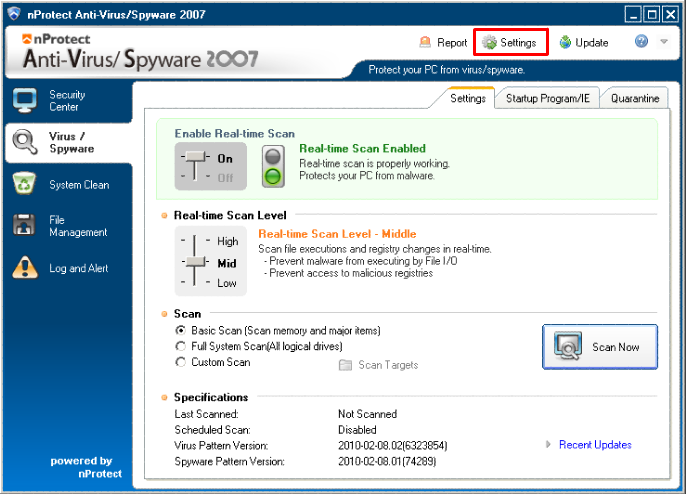Select the Basic Scan radio button

tap(180, 330)
